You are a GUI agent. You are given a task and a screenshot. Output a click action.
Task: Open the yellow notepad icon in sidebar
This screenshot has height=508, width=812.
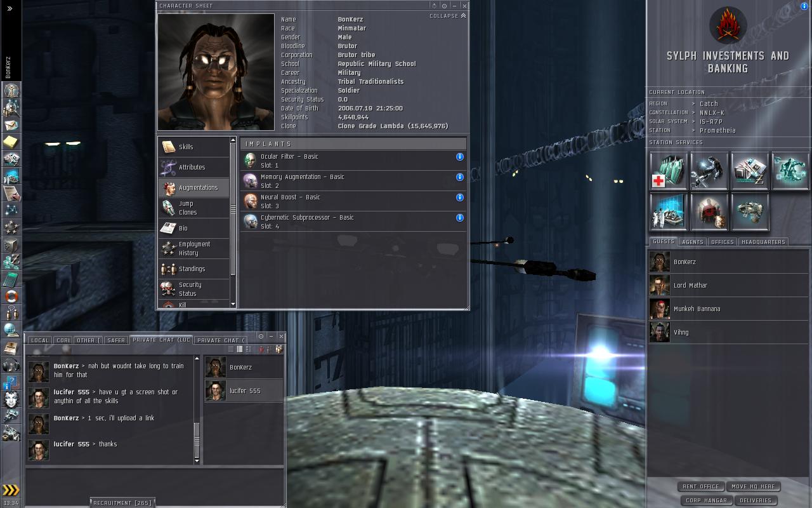pyautogui.click(x=11, y=142)
